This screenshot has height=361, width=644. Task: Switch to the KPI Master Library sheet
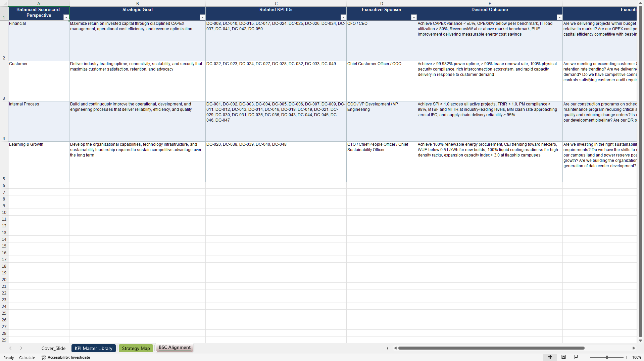[x=93, y=348]
